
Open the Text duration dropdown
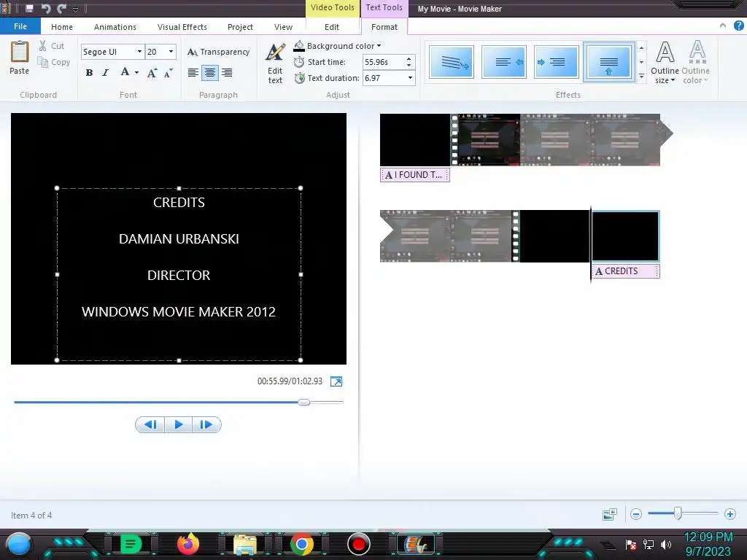(410, 78)
